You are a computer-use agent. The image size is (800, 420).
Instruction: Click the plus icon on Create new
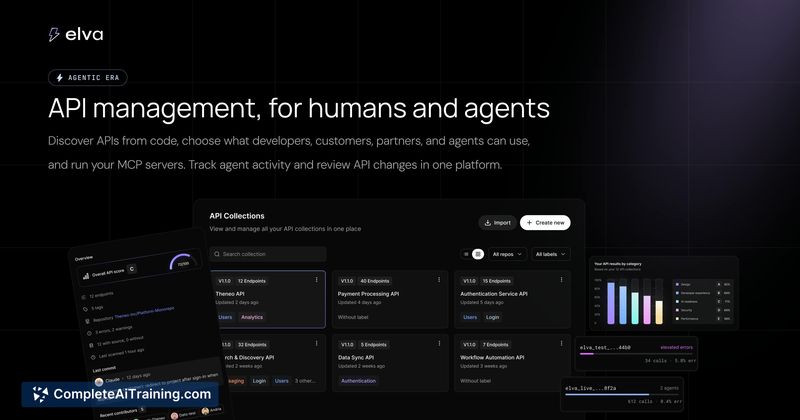529,223
